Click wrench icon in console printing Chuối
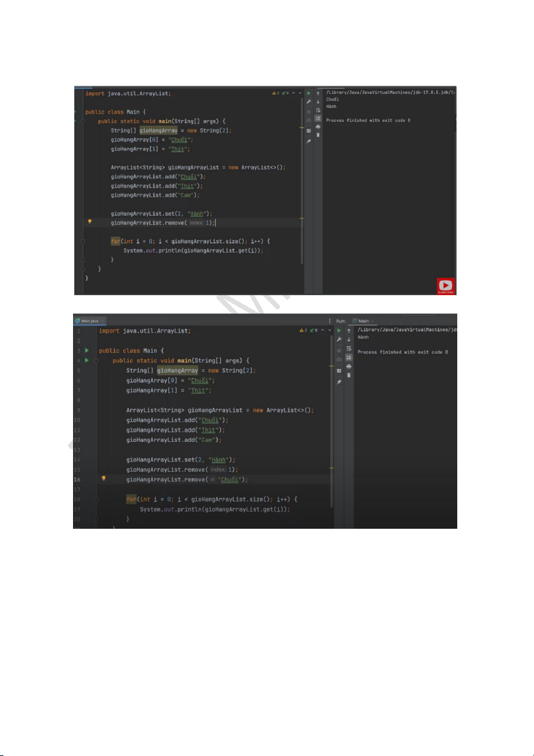Image resolution: width=534 pixels, height=756 pixels. (x=309, y=102)
